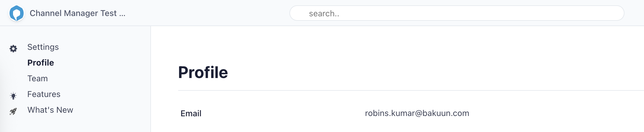
Task: Click the border between sidebar and content
Action: 151,77
